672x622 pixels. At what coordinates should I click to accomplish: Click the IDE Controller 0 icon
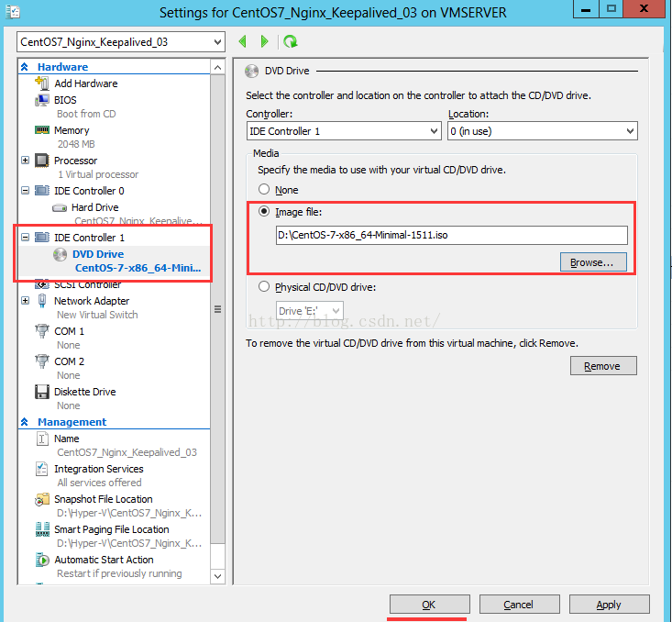click(x=41, y=191)
